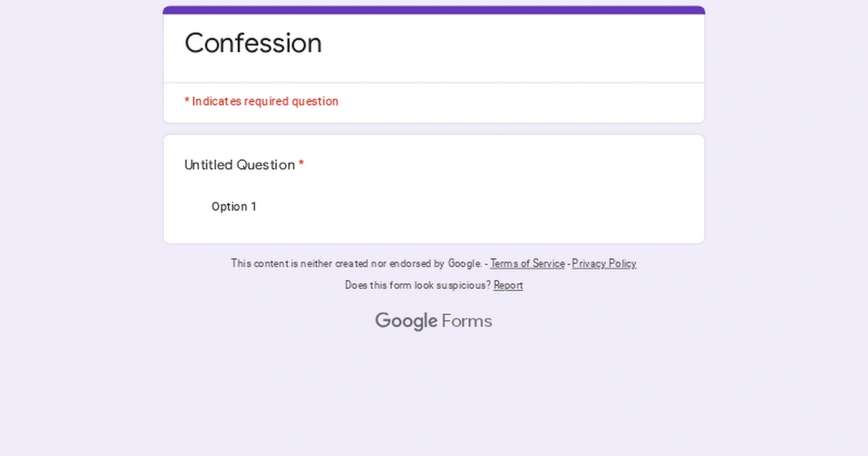868x456 pixels.
Task: Click the content disclaimer text in the footer
Action: [x=357, y=263]
